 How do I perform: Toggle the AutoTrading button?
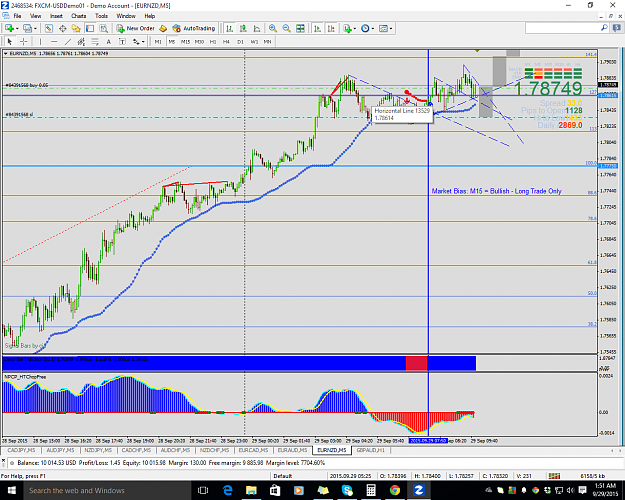coord(194,28)
